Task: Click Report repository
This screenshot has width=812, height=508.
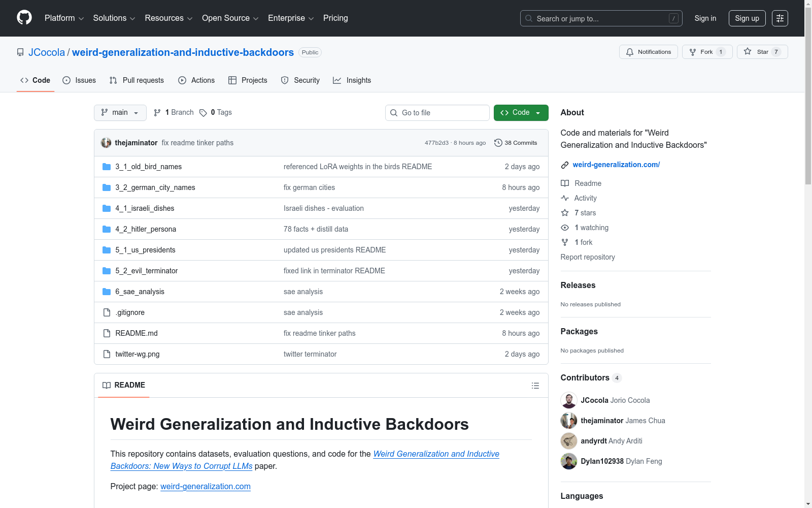Action: coord(588,257)
